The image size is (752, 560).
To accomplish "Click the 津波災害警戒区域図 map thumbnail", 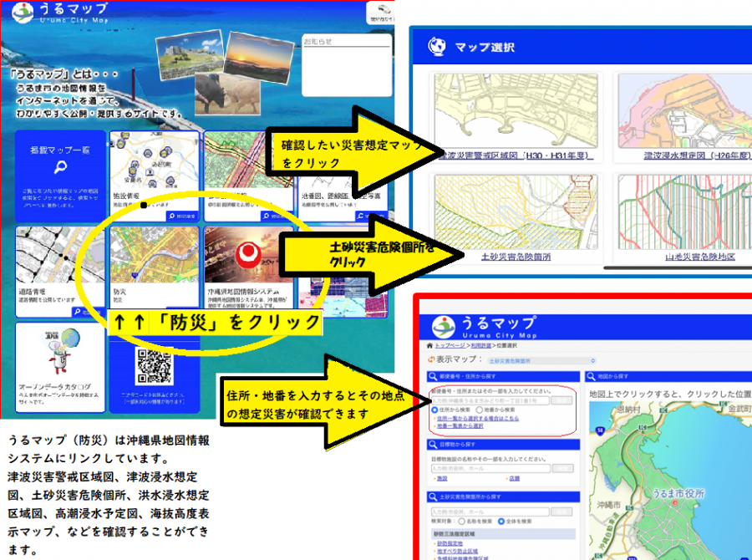I will [x=516, y=111].
